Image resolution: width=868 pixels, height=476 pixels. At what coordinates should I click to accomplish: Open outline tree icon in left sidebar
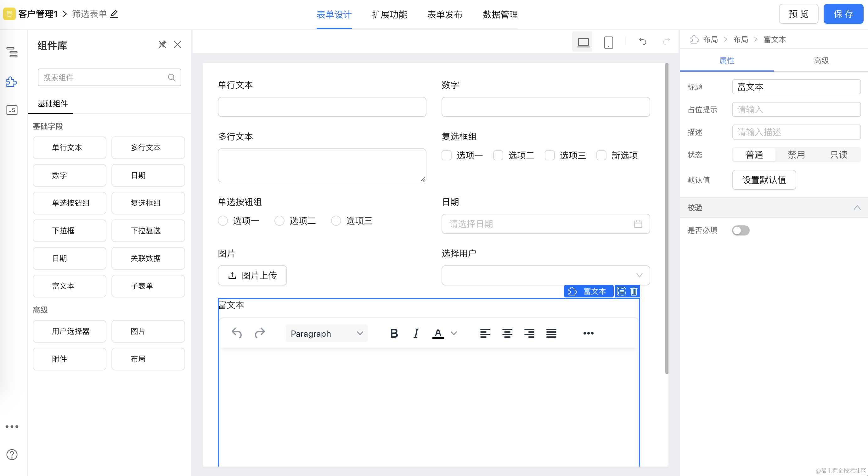(12, 52)
